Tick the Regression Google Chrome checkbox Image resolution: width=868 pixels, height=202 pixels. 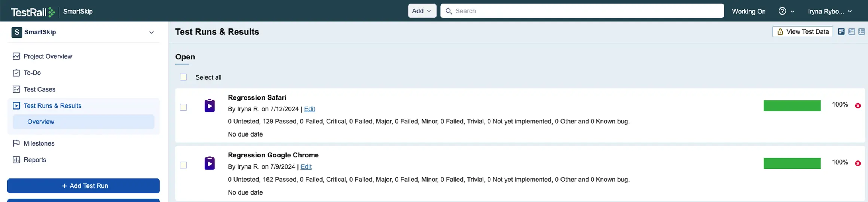click(183, 165)
